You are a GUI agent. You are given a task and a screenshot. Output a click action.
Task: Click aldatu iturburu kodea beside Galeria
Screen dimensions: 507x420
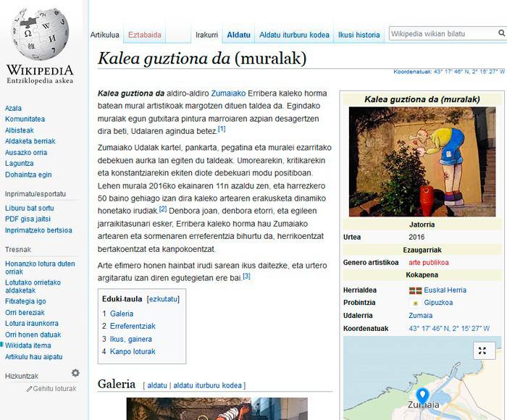point(207,385)
